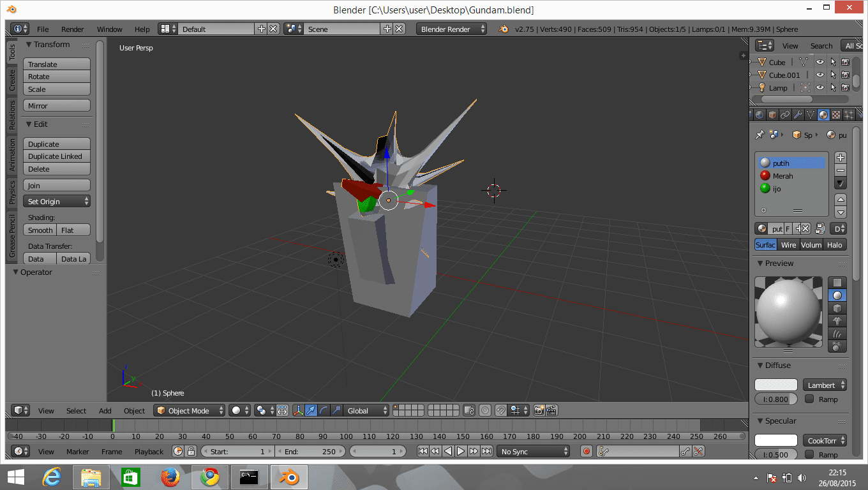Open the Add menu in 3D view header

[105, 411]
